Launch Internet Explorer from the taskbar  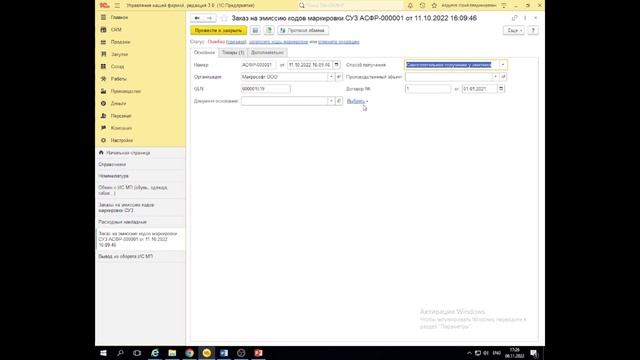click(x=155, y=353)
